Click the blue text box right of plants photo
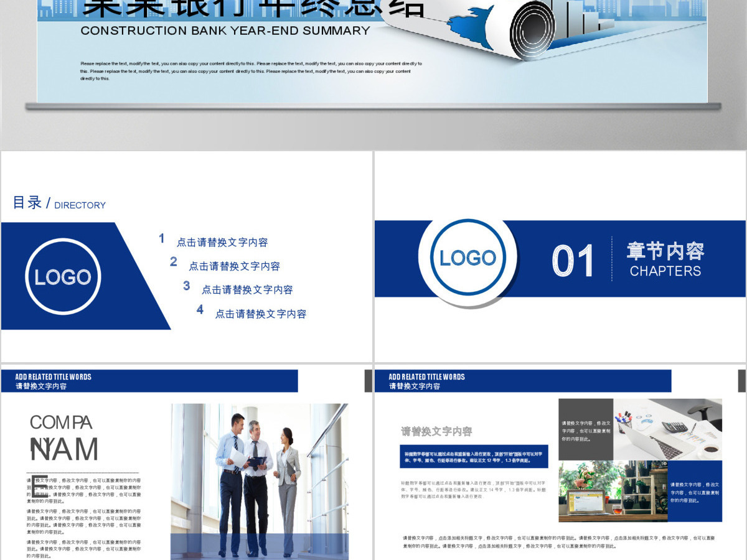747x560 pixels. click(x=695, y=491)
